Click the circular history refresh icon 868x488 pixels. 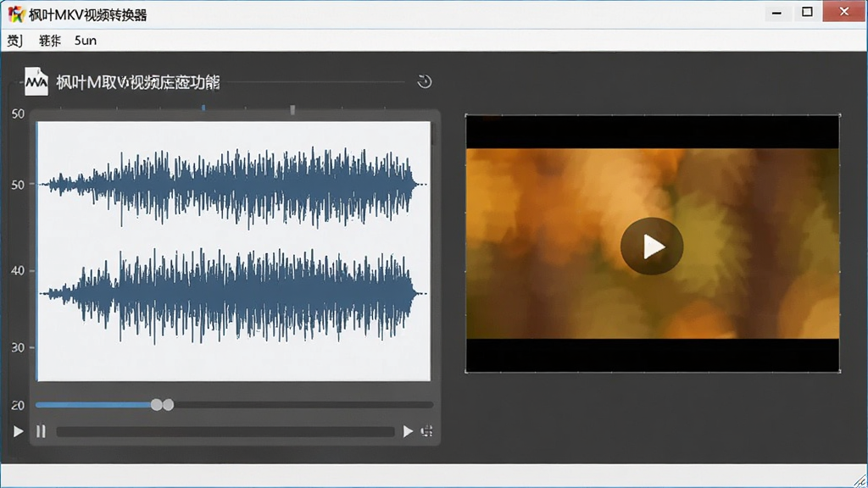coord(425,82)
